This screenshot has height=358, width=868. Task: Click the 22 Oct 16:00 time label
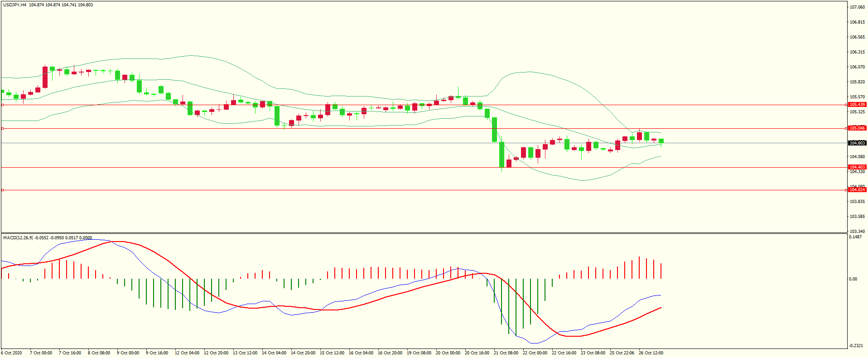pyautogui.click(x=564, y=353)
